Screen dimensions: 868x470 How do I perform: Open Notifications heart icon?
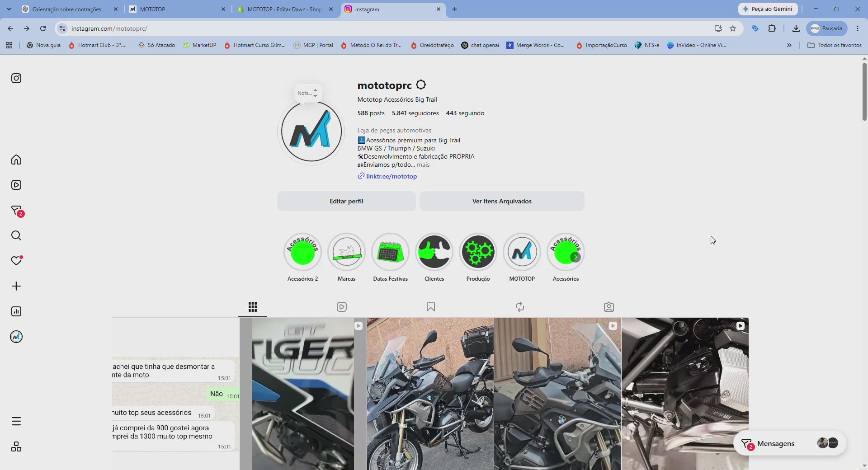pyautogui.click(x=17, y=260)
